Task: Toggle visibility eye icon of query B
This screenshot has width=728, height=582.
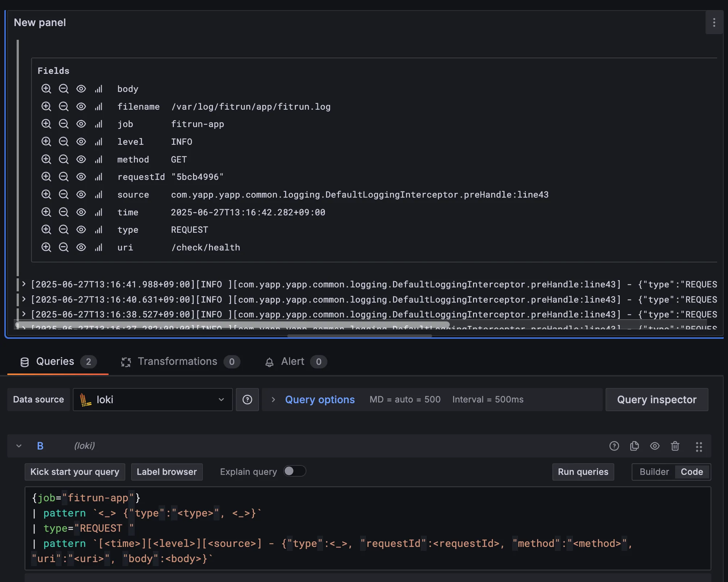Action: [x=654, y=446]
